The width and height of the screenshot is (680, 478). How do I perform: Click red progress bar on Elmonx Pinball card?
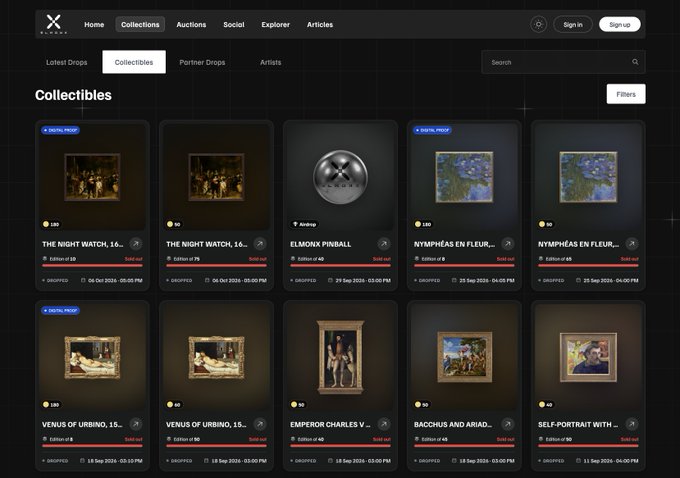[340, 265]
